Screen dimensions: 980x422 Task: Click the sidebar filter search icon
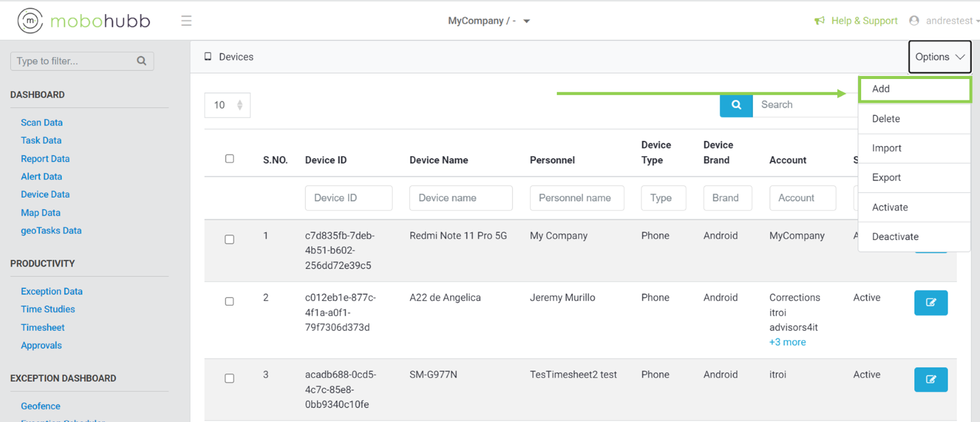[141, 61]
